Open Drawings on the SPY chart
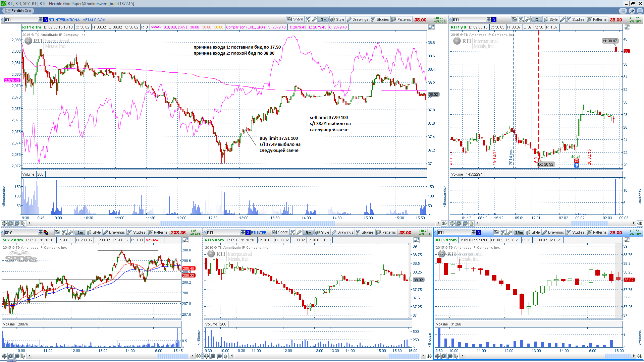 coord(114,232)
